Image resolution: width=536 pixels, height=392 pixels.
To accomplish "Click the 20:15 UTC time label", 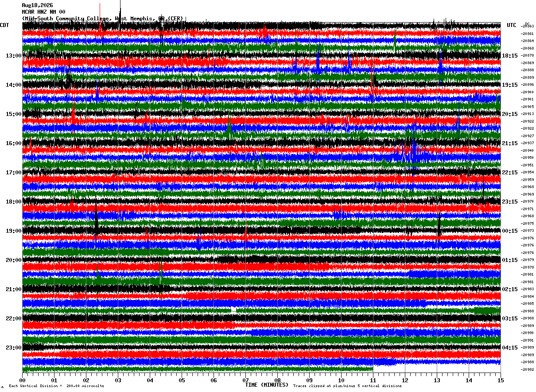I will click(510, 114).
